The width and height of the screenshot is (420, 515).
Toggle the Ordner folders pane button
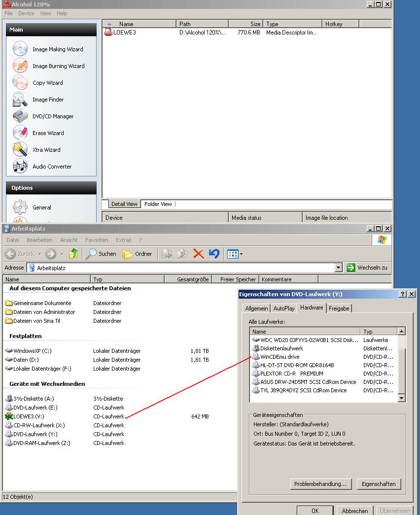(137, 254)
